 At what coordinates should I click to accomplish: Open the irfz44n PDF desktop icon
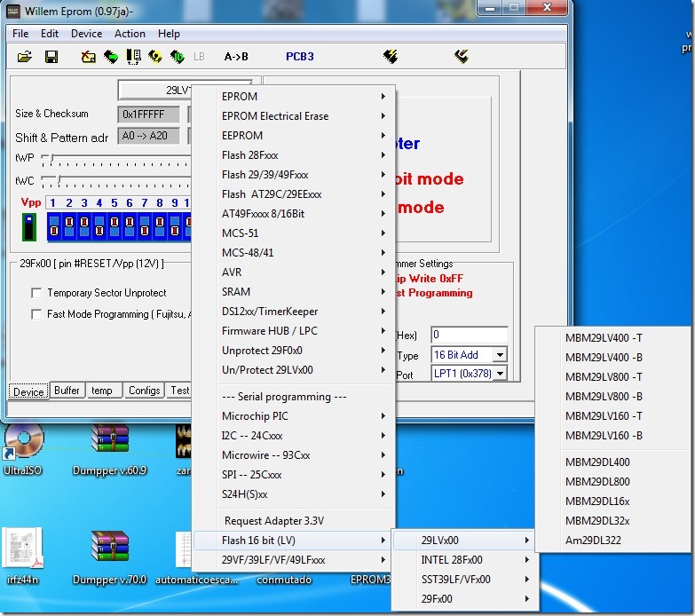pyautogui.click(x=23, y=557)
